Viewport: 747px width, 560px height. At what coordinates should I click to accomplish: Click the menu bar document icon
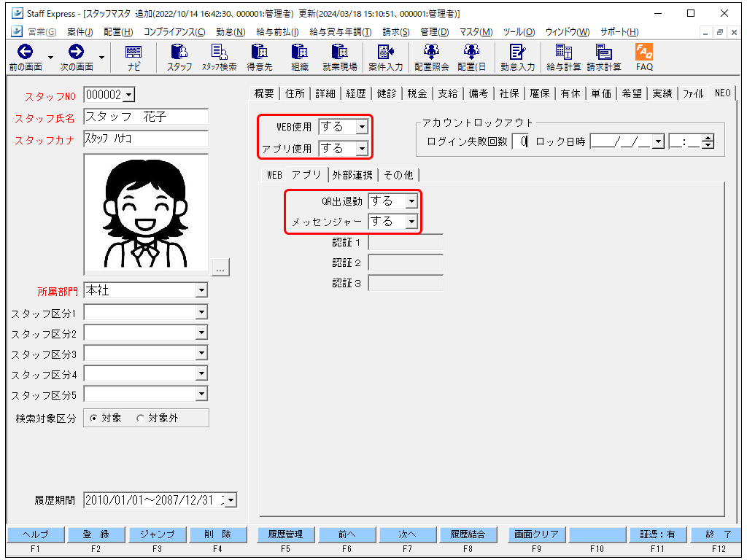click(x=17, y=31)
